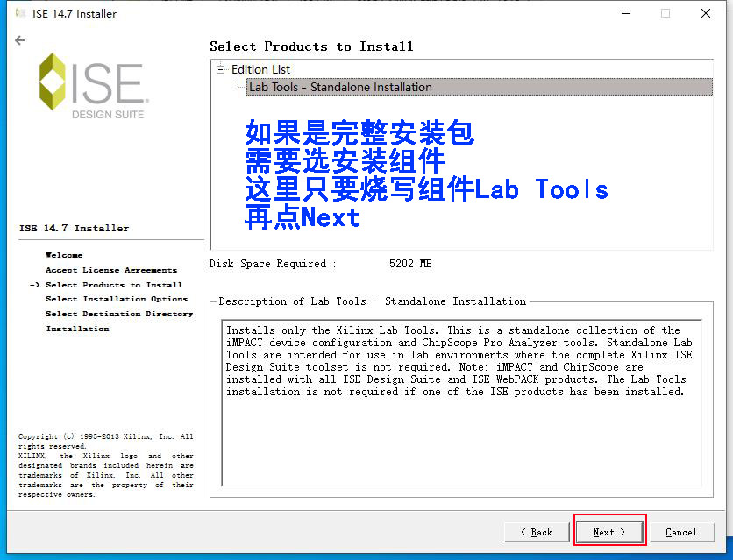The height and width of the screenshot is (560, 733).
Task: Go to previous page with Back button
Action: (x=536, y=532)
